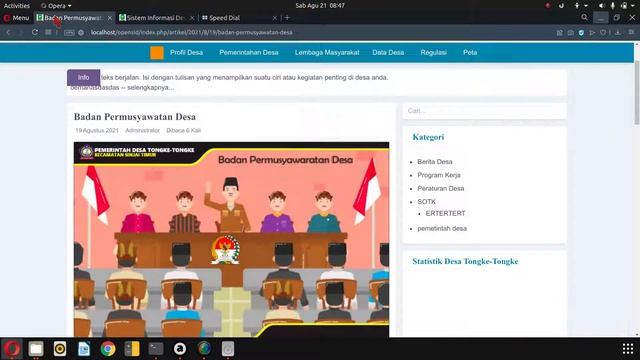640x360 pixels.
Task: Click the send to flow arrow icon
Action: 592,32
